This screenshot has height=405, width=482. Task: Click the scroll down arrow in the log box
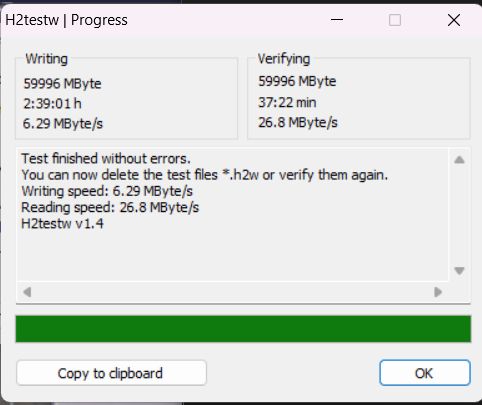[x=459, y=270]
